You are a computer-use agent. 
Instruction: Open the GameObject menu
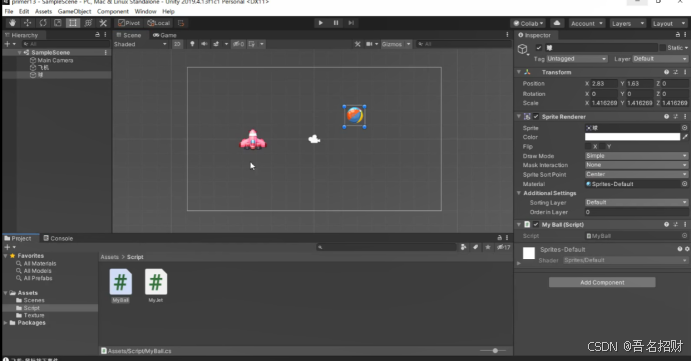point(74,11)
